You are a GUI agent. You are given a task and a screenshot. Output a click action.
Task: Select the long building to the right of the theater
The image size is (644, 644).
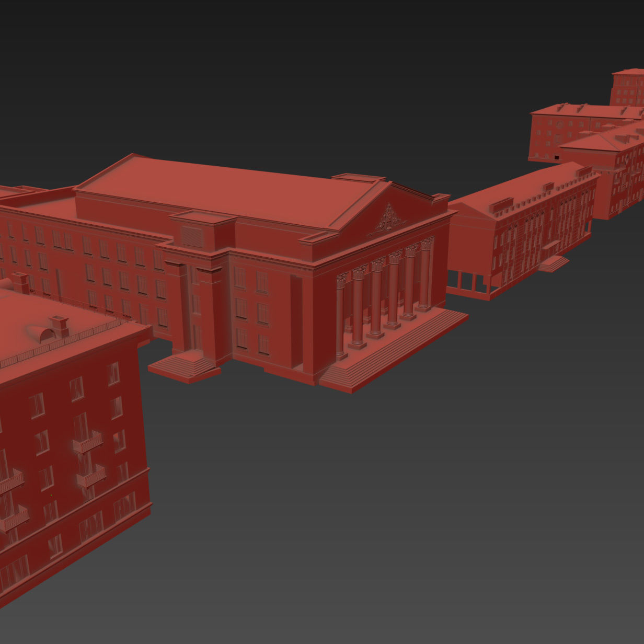click(x=523, y=230)
